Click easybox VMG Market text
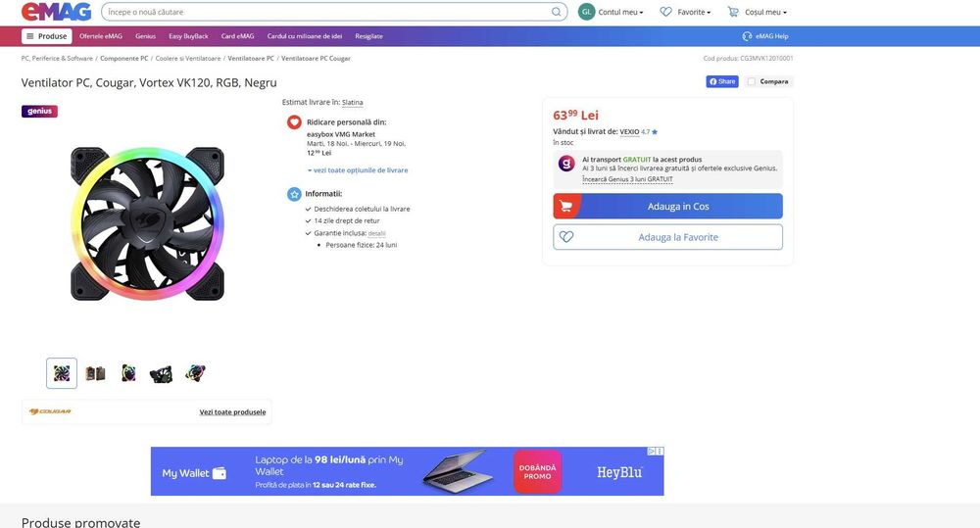This screenshot has height=528, width=980. pos(341,134)
